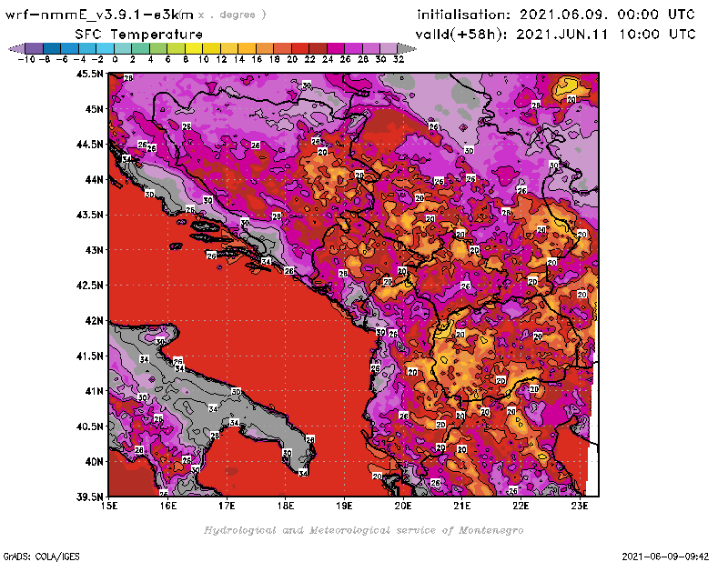Click the model title 'wrf-nmmE_v3.9.1-e3km'
This screenshot has height=562, width=728.
tap(99, 15)
